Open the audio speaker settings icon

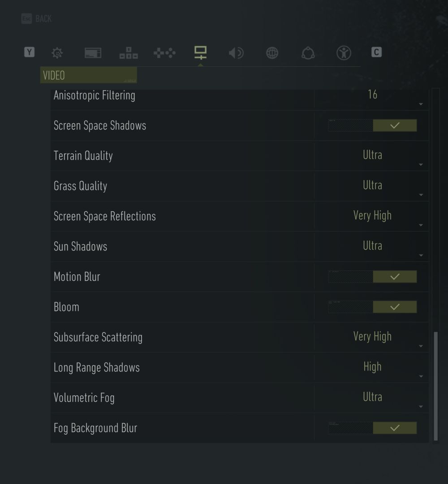point(236,53)
